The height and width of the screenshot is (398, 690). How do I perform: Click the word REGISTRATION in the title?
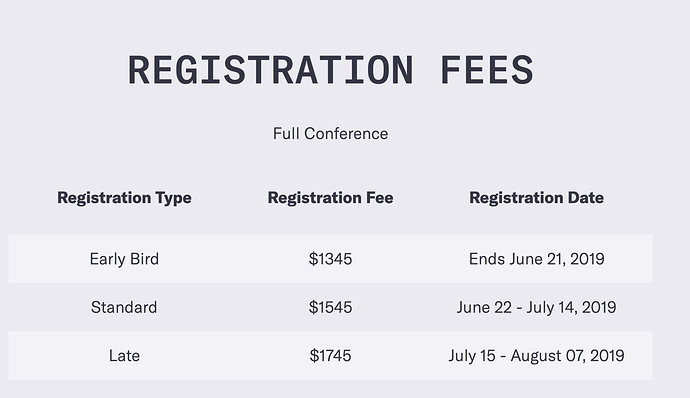click(271, 70)
